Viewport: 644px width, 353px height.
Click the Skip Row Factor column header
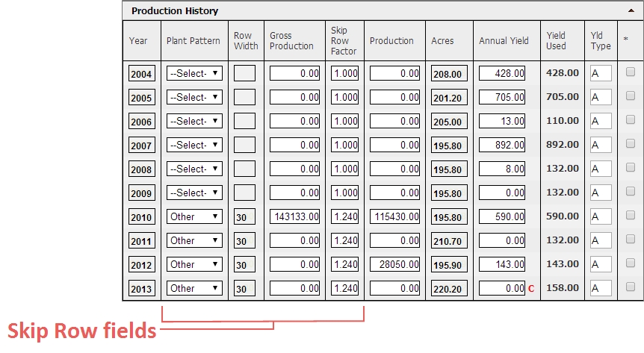click(344, 40)
